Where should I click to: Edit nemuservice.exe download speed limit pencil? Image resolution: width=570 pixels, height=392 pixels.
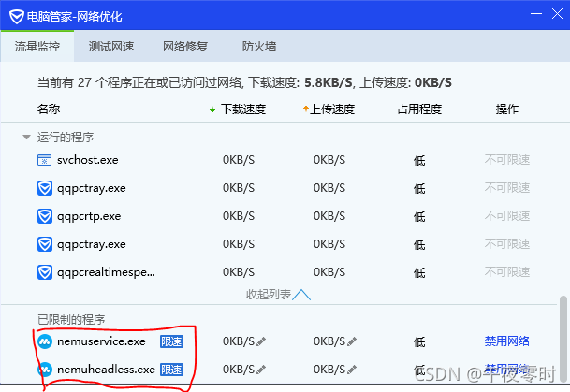pyautogui.click(x=261, y=341)
